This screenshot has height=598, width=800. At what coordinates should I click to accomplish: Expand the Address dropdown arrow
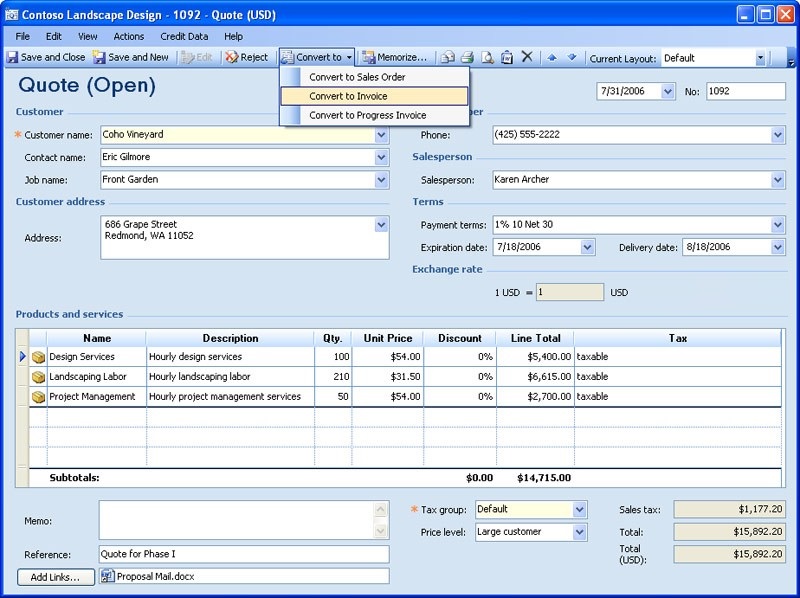pyautogui.click(x=381, y=225)
